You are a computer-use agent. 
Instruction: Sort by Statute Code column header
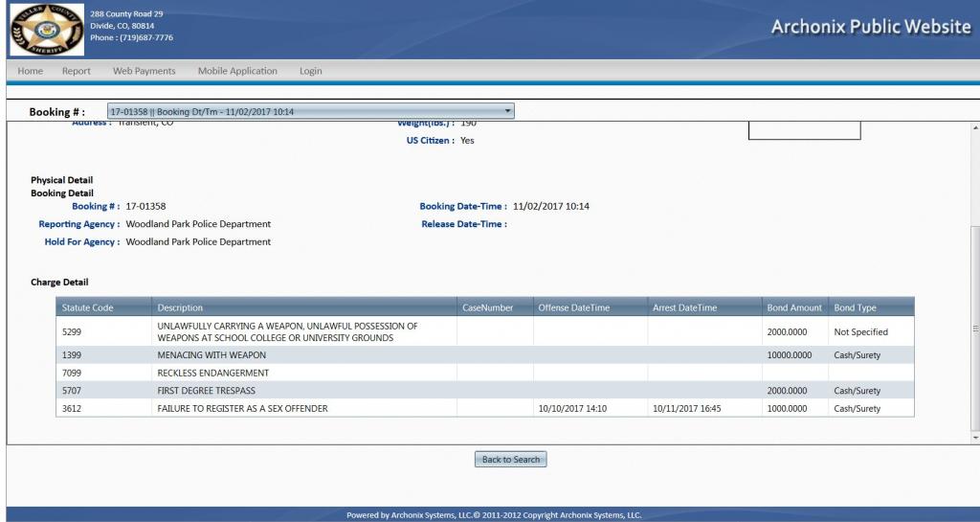coord(88,307)
